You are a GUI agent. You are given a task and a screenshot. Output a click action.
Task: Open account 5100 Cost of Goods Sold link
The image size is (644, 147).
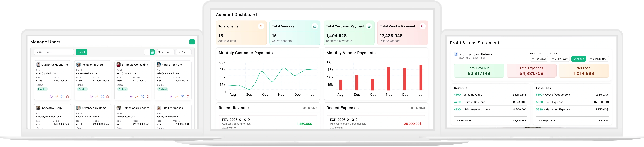click(553, 95)
